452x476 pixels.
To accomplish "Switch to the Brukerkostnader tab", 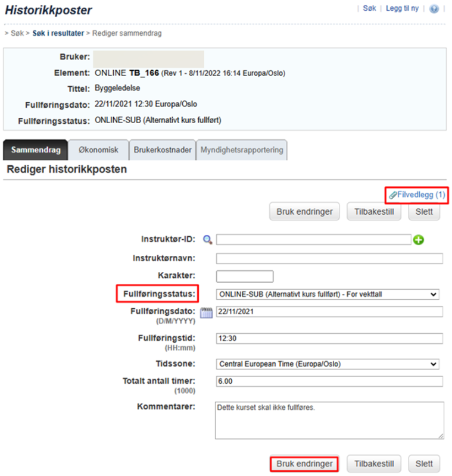I will (x=163, y=150).
